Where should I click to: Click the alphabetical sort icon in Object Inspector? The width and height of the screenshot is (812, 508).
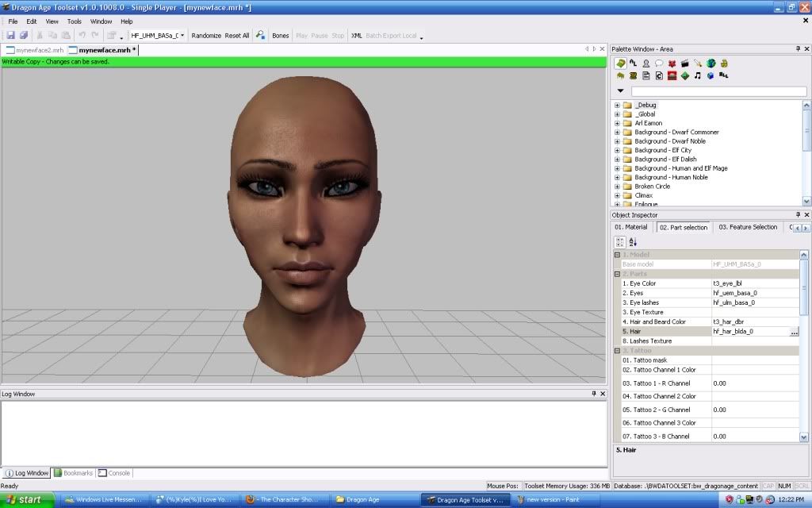tap(633, 242)
